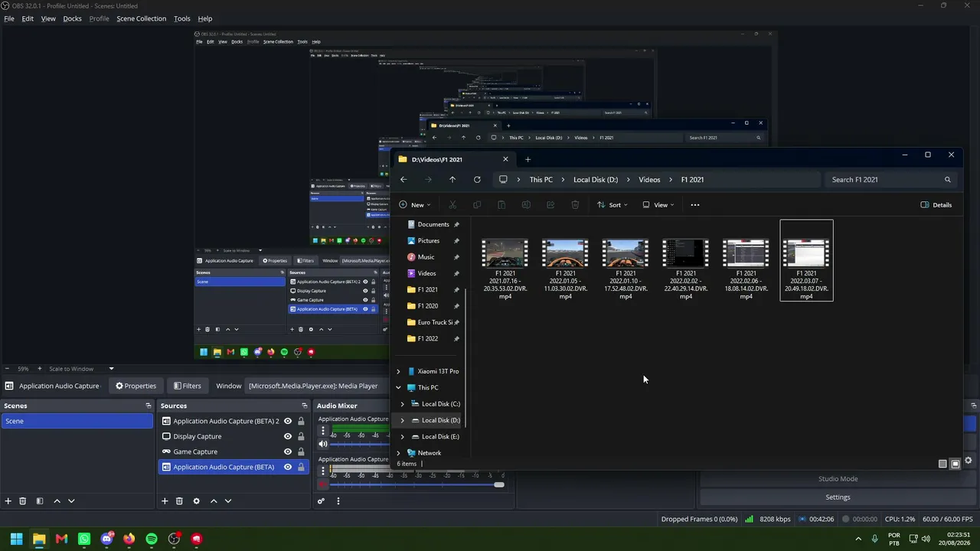
Task: Move scene down in the Scenes dock
Action: click(x=71, y=501)
